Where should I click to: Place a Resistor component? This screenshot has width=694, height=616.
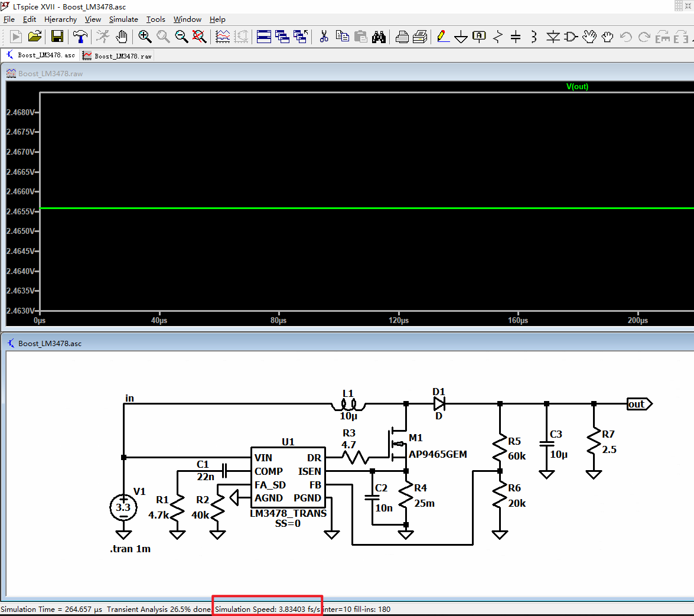coord(498,37)
